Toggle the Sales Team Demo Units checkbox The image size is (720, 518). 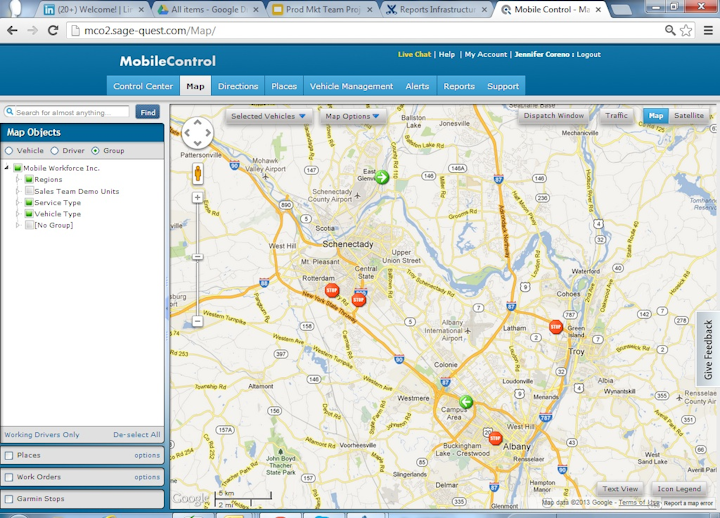point(29,191)
